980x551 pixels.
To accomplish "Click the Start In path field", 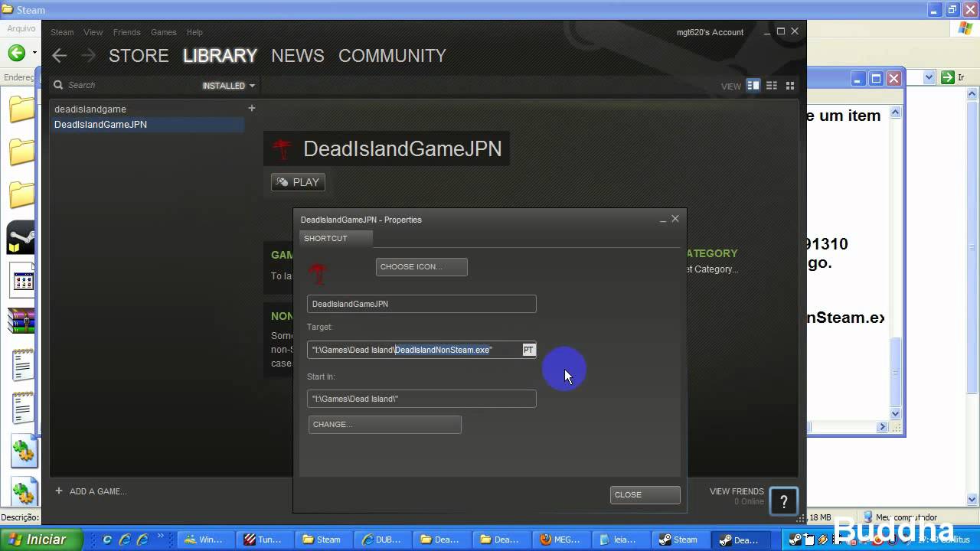I will point(421,399).
